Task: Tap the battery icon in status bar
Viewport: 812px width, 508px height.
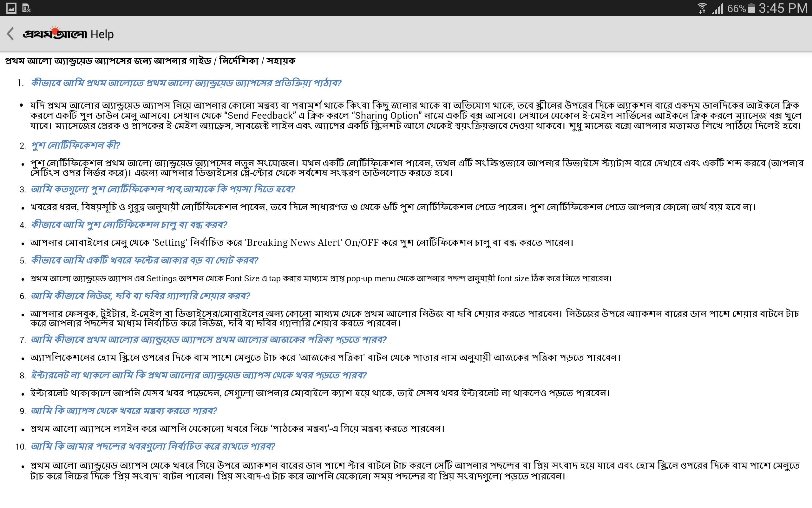Action: click(x=752, y=8)
